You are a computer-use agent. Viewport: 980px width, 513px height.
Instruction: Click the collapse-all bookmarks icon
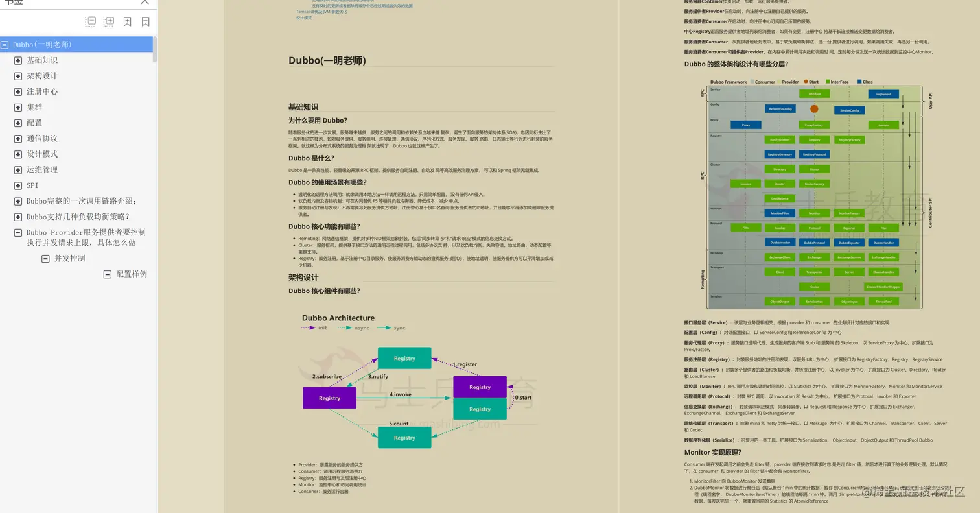click(90, 22)
